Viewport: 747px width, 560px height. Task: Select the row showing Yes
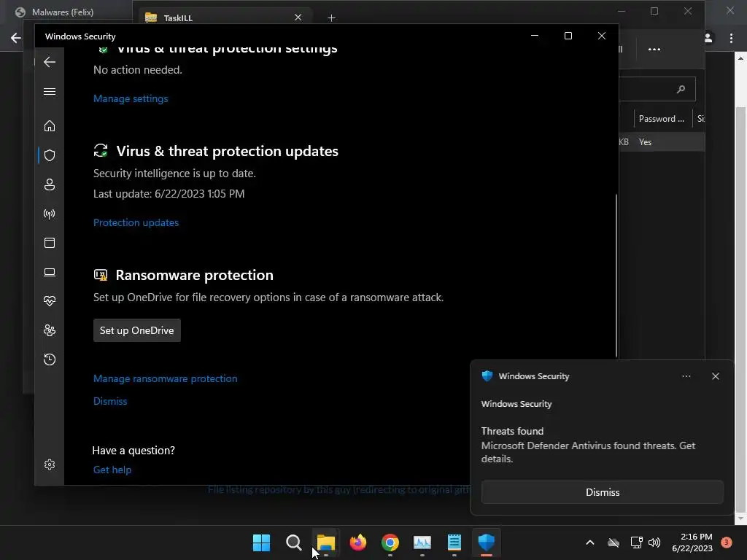[x=662, y=142]
